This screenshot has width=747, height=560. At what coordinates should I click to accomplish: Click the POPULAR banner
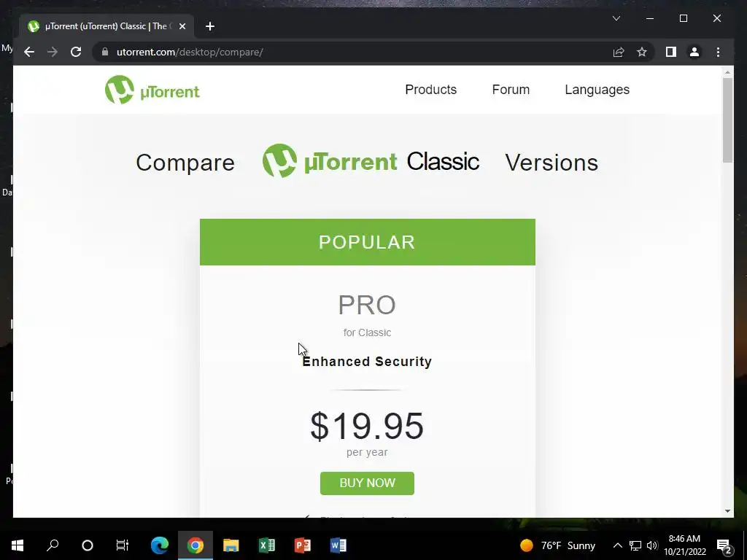click(x=368, y=242)
